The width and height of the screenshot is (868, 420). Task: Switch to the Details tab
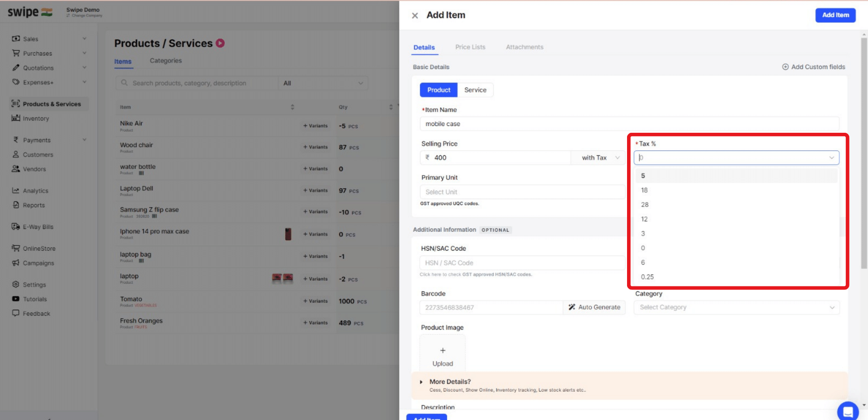point(424,47)
